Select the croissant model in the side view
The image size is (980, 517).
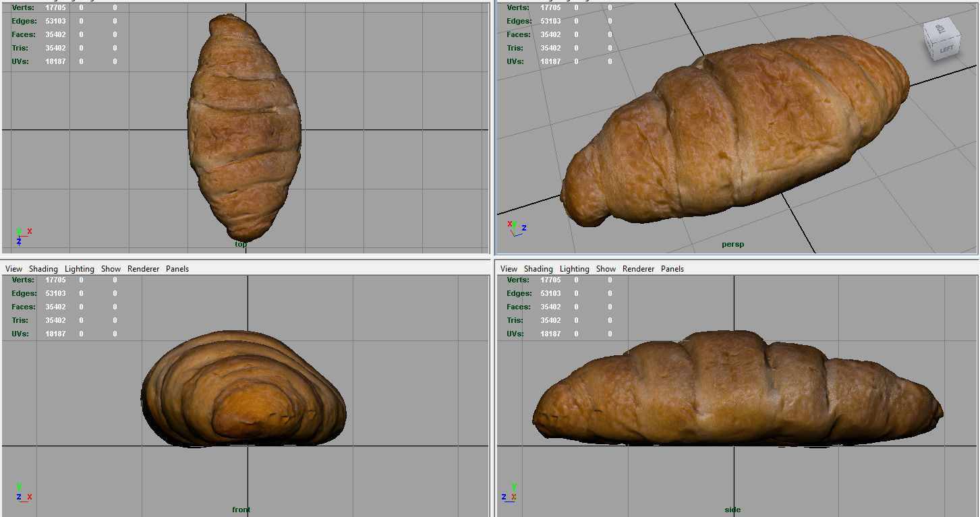pyautogui.click(x=737, y=389)
